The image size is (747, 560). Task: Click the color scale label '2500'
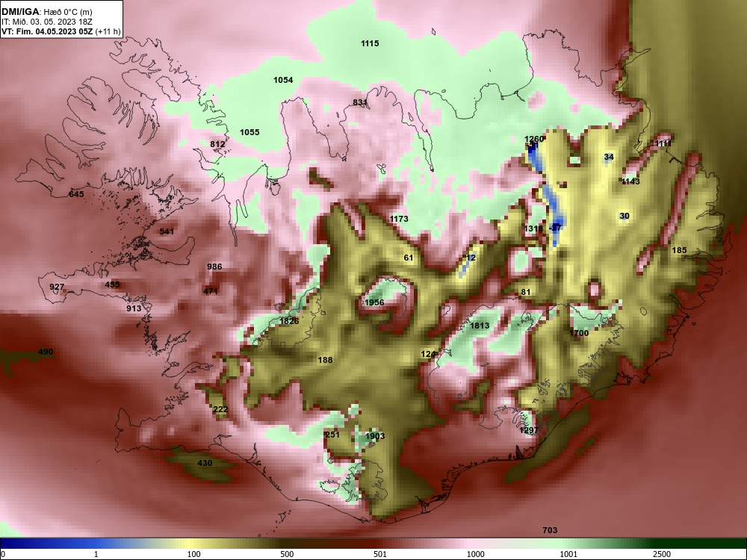[x=662, y=554]
